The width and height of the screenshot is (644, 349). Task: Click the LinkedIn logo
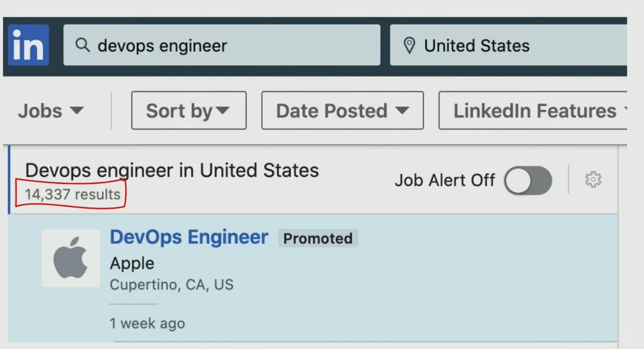click(29, 45)
